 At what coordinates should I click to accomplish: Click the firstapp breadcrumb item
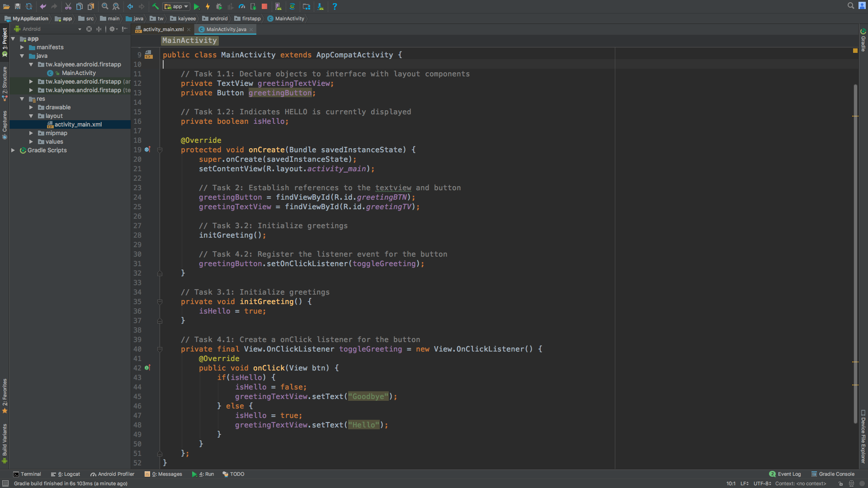click(x=247, y=19)
